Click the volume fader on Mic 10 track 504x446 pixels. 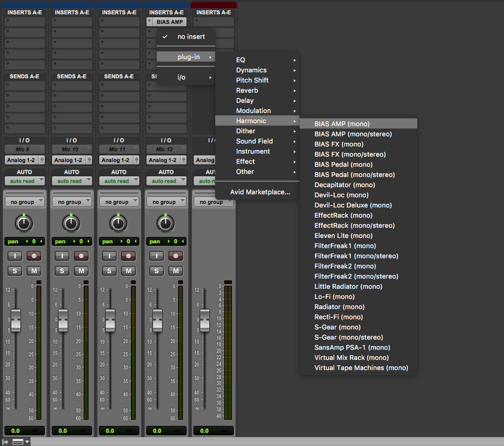(x=63, y=320)
